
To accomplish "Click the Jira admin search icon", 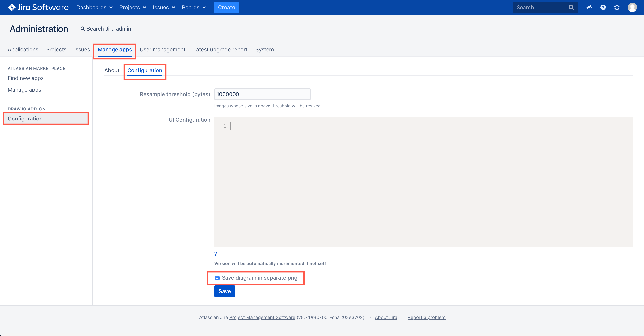I will coord(82,29).
